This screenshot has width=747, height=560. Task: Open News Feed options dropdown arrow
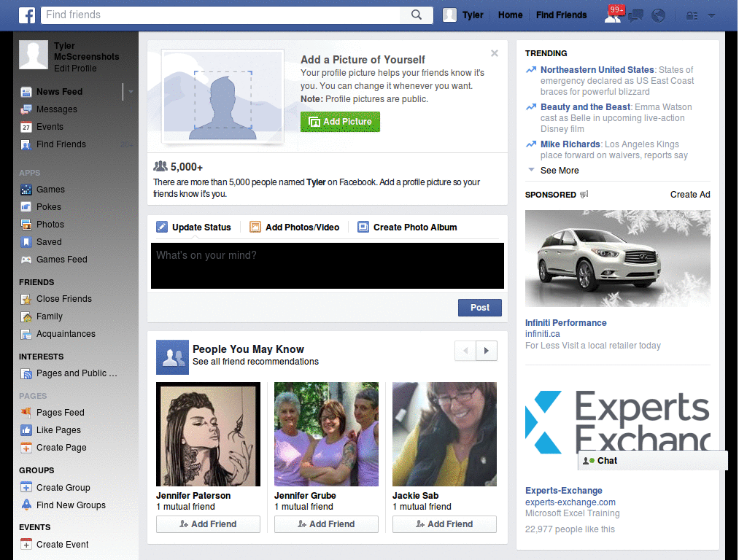tap(131, 92)
